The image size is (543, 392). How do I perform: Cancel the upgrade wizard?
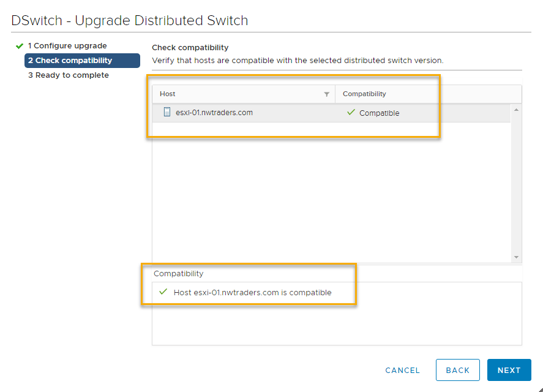click(402, 370)
